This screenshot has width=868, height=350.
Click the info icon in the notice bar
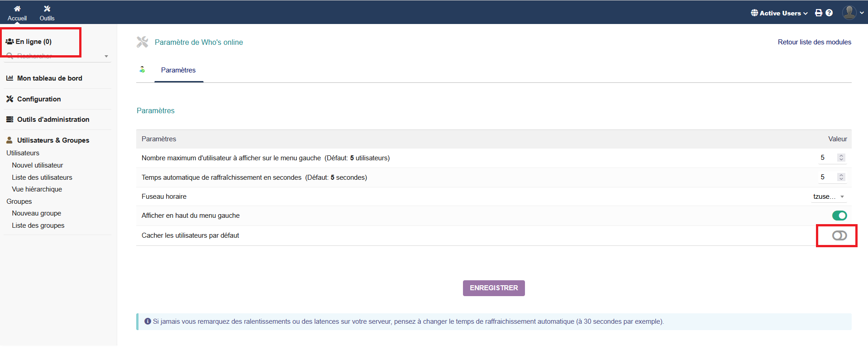coord(148,321)
